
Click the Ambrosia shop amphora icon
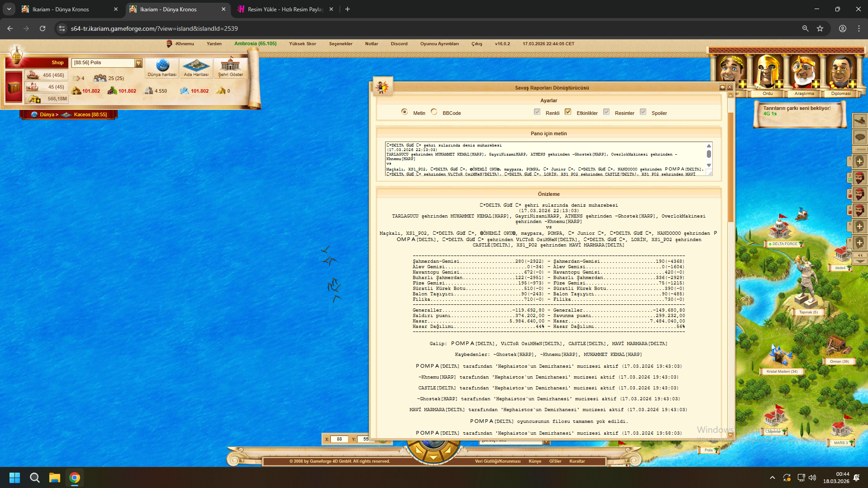pyautogui.click(x=16, y=55)
